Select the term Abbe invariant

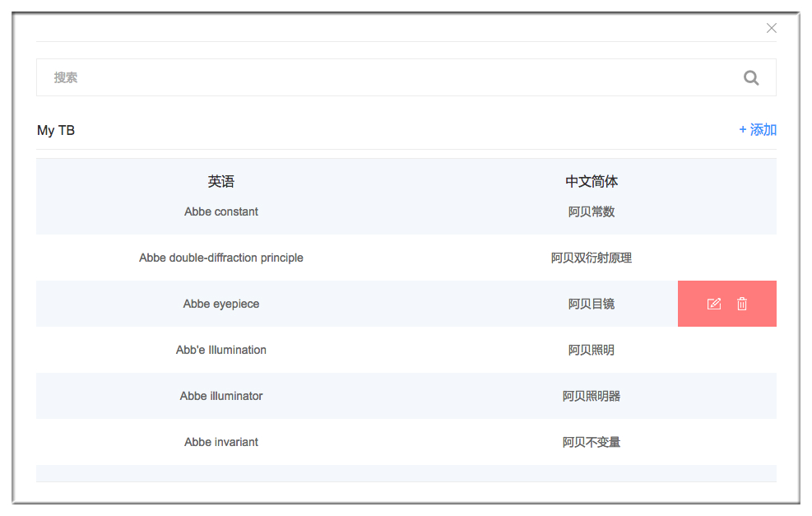click(221, 442)
